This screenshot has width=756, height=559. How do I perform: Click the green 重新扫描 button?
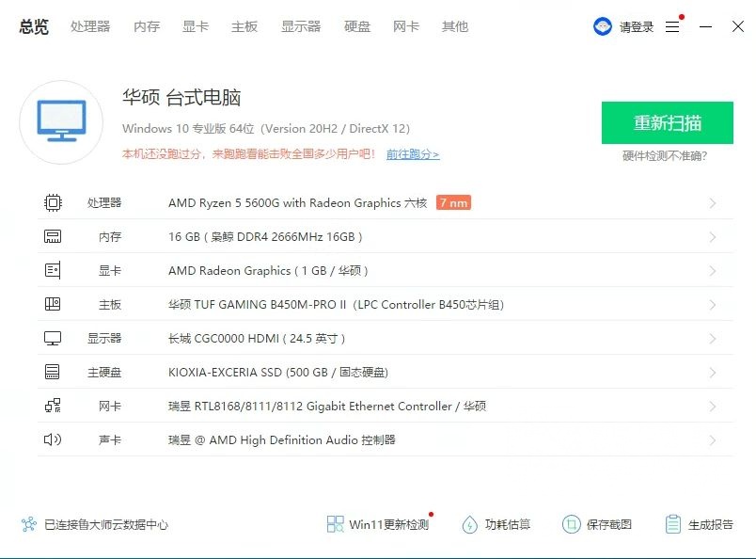pos(668,123)
